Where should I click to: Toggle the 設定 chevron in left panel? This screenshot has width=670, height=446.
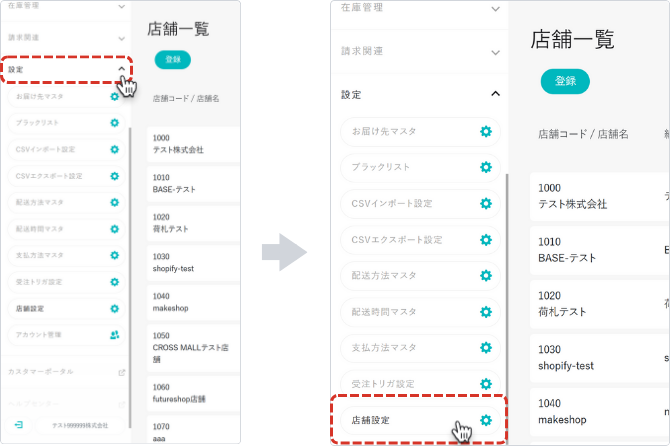point(121,69)
